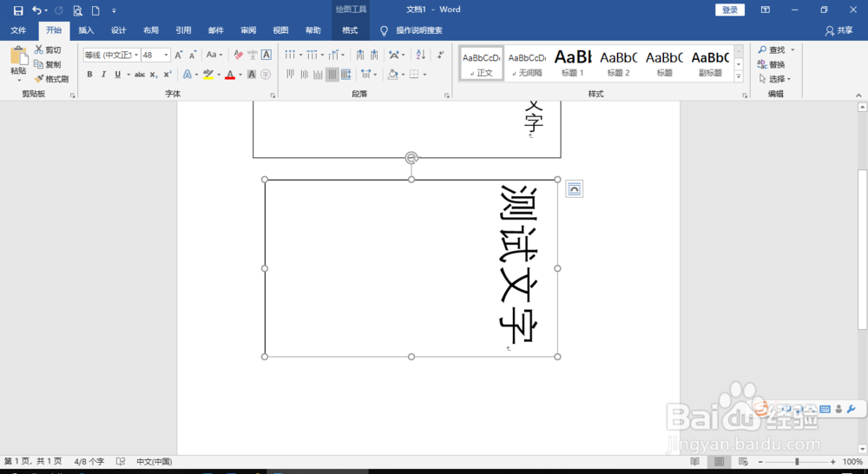Collapse the ribbon with the arrow
The image size is (868, 474).
858,95
